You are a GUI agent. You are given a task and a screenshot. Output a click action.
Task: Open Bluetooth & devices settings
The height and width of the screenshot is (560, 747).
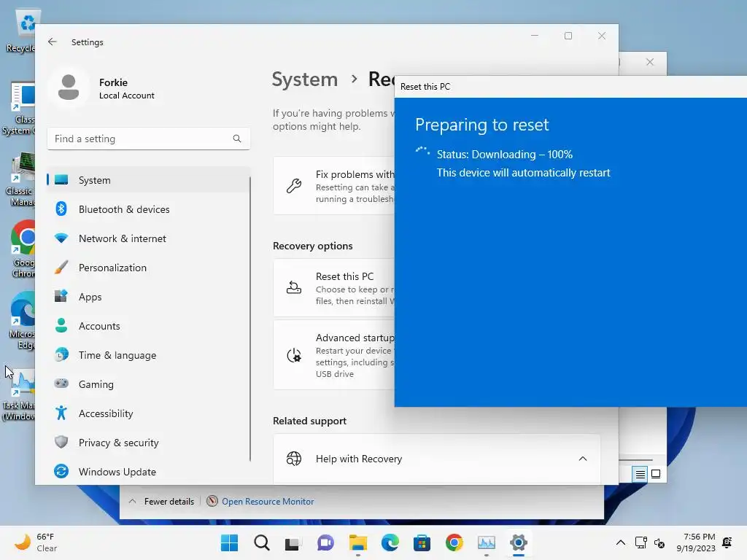[148, 209]
